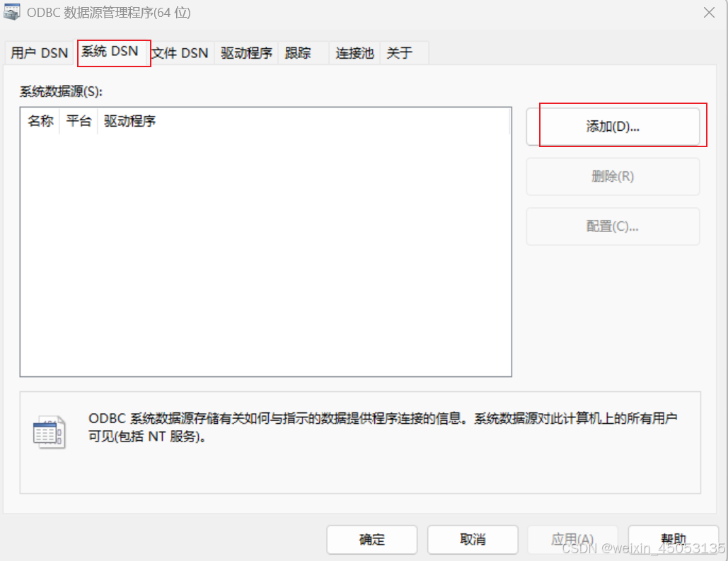Viewport: 728px width, 561px height.
Task: Sort by the 平台 column header
Action: point(79,121)
